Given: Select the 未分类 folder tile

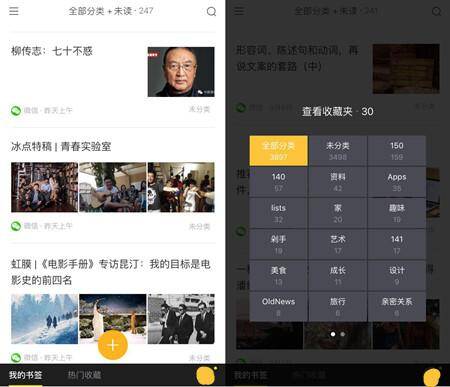Looking at the screenshot, I should click(x=338, y=150).
